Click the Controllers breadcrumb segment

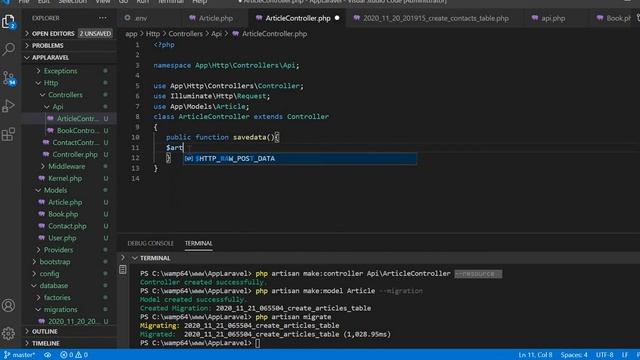click(185, 34)
